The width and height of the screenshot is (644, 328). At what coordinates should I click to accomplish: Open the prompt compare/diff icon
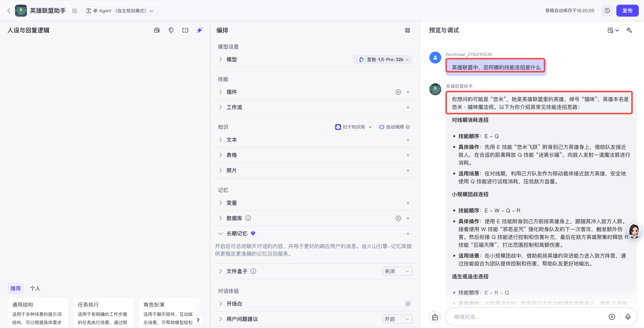[185, 30]
